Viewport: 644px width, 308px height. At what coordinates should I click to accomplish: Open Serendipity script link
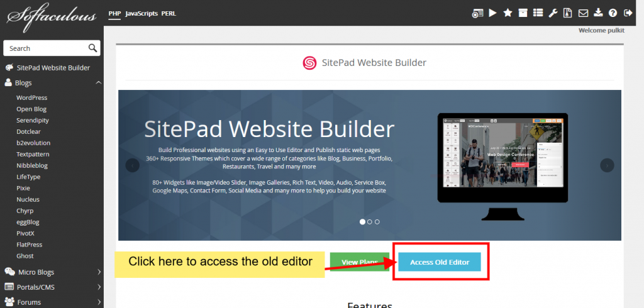[33, 120]
